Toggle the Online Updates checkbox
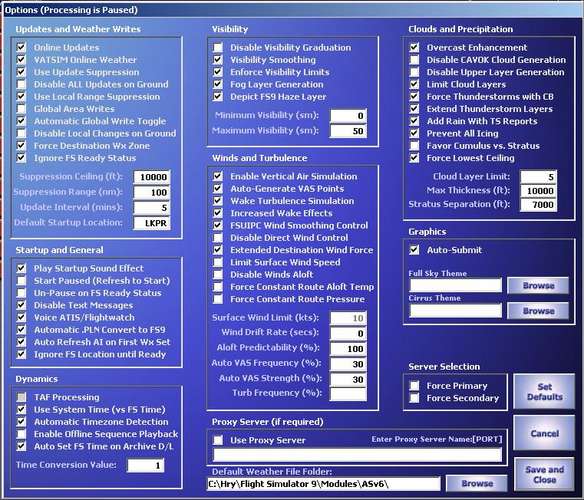The image size is (584, 500). [21, 47]
